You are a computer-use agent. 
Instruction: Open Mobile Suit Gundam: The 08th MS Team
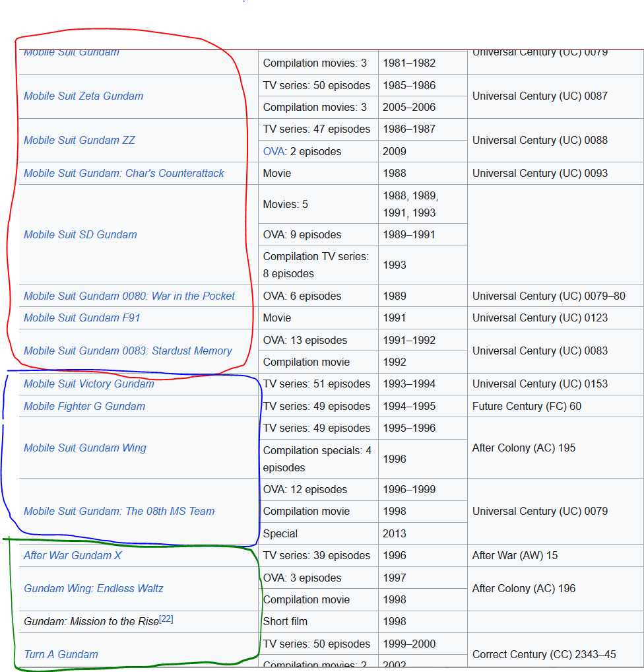119,511
